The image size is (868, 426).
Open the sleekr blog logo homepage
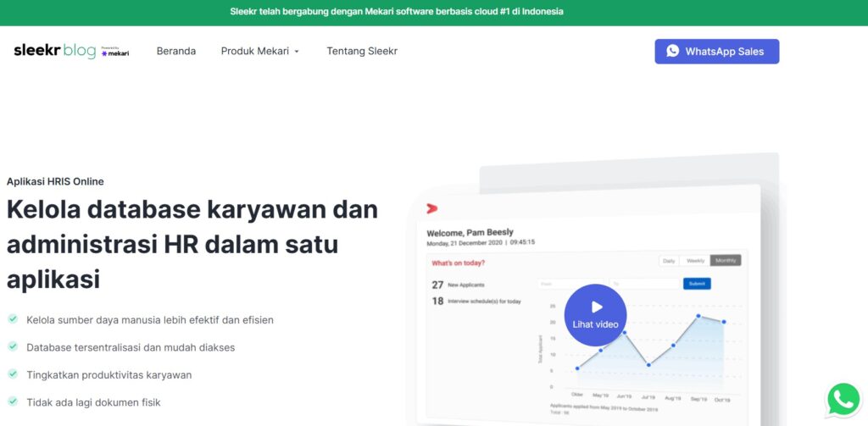click(x=55, y=51)
